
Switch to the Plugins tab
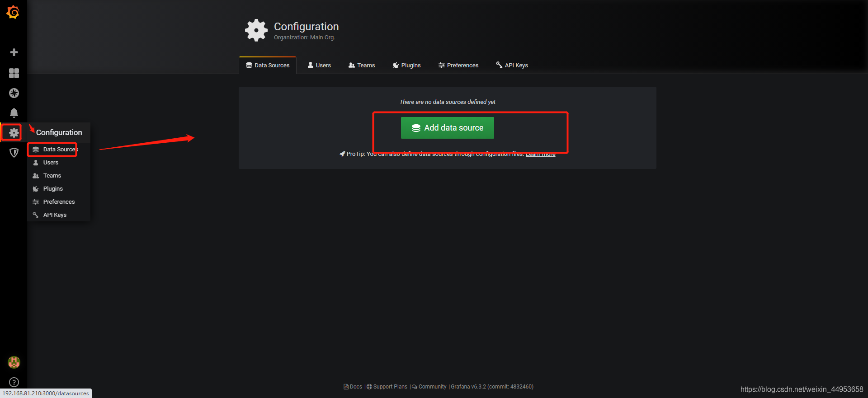point(406,66)
